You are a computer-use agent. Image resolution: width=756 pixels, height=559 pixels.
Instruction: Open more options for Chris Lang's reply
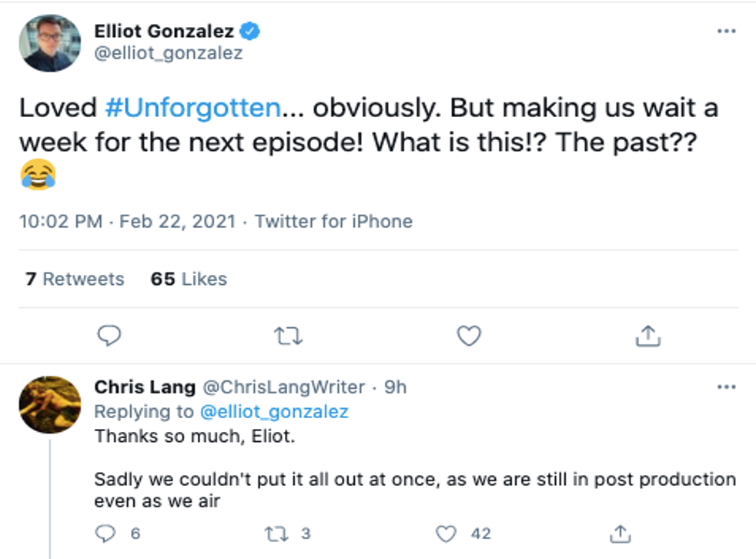pos(726,387)
